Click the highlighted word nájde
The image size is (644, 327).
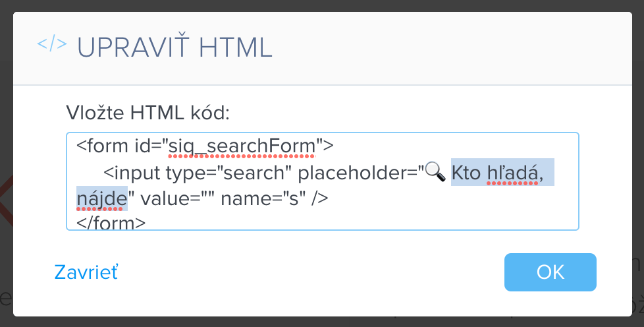pyautogui.click(x=102, y=198)
